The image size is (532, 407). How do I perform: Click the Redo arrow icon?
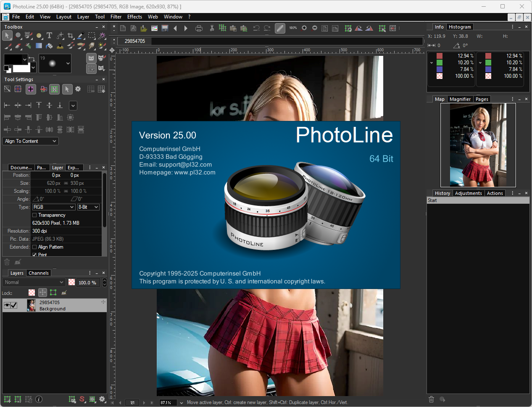267,28
